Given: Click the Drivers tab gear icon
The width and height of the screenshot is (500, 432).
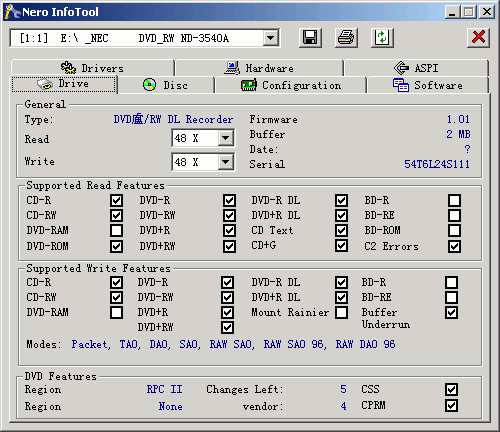Looking at the screenshot, I should click(x=68, y=68).
